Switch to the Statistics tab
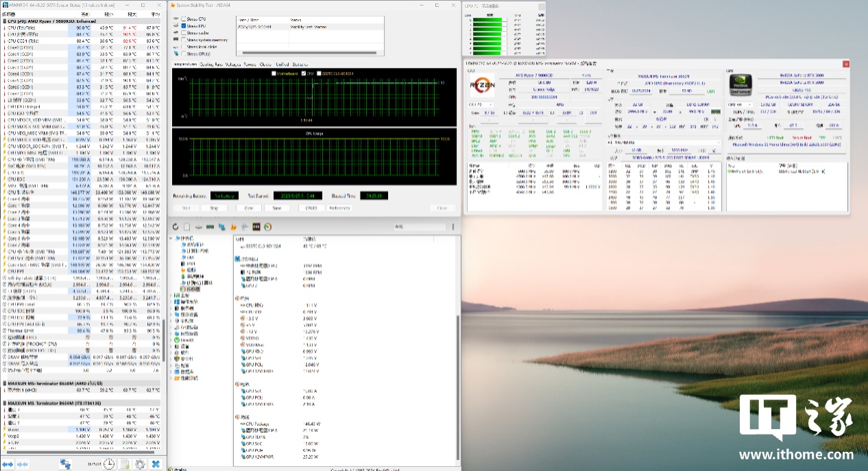 [x=300, y=64]
